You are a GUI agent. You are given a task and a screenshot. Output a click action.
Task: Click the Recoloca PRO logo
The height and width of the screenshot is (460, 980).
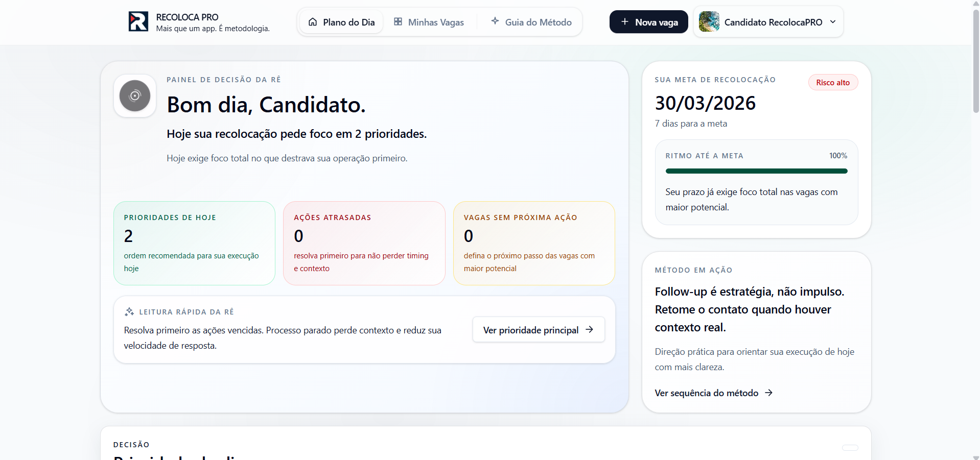tap(137, 21)
